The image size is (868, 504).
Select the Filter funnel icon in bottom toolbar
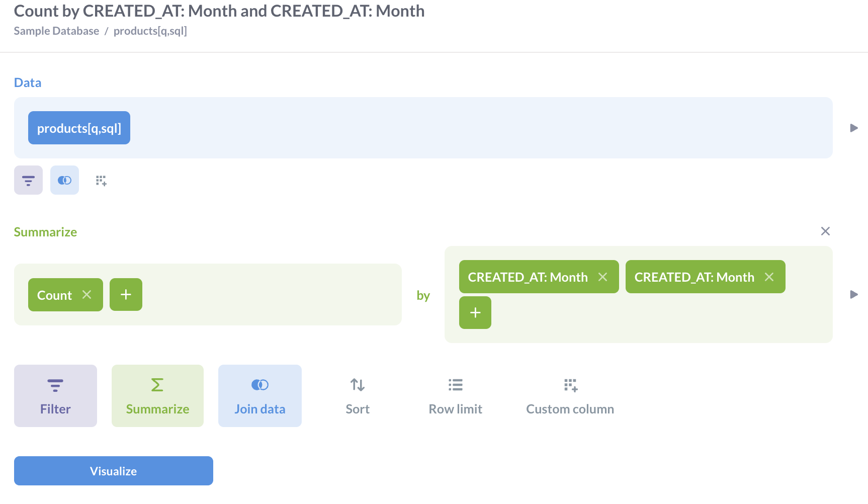(x=55, y=384)
